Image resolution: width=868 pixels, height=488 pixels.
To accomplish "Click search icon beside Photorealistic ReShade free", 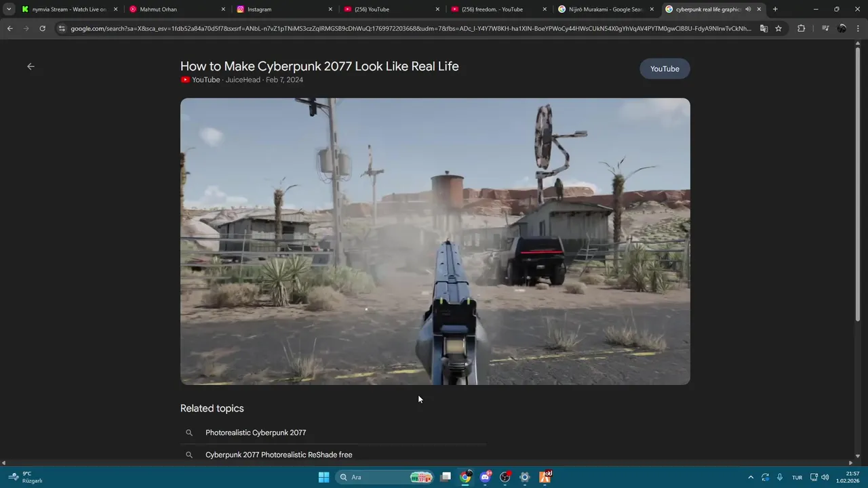I will coord(189,455).
